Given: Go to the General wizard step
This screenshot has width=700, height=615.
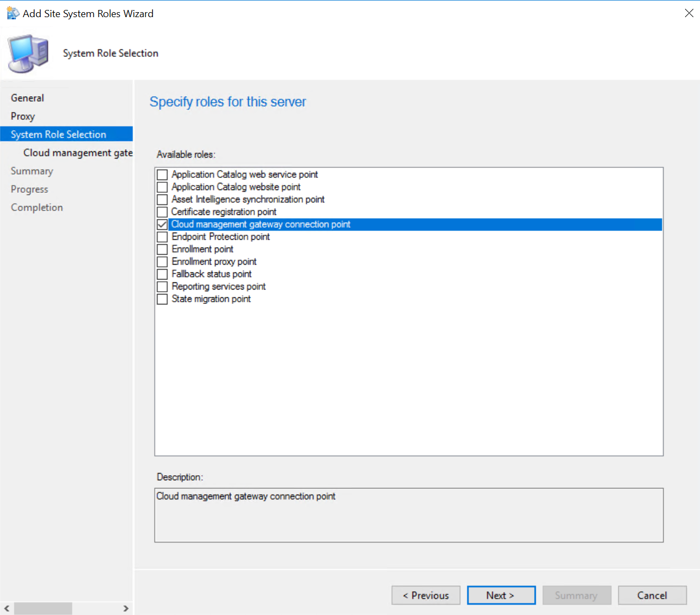Looking at the screenshot, I should [27, 98].
